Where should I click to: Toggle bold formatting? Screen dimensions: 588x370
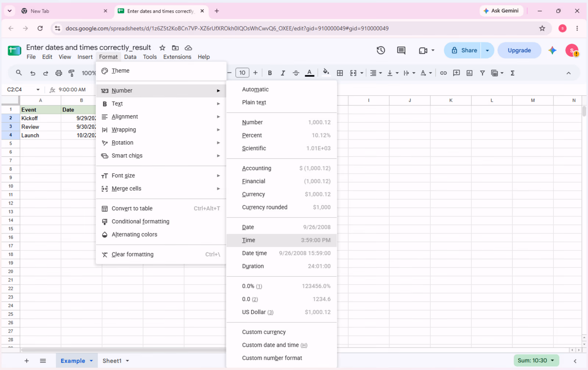click(x=270, y=73)
